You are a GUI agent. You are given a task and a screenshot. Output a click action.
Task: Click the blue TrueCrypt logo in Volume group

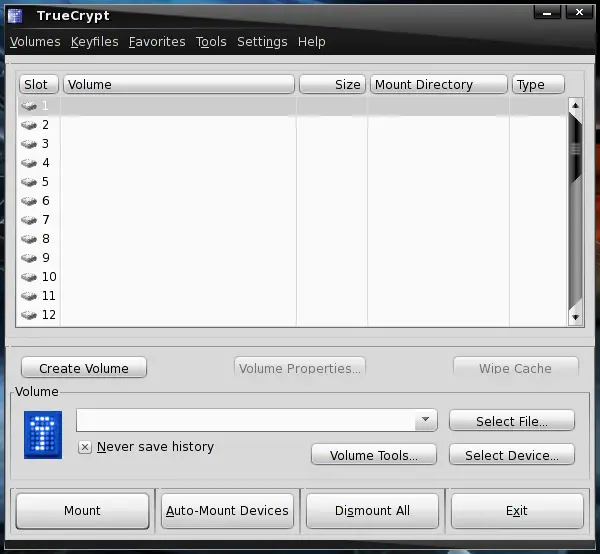point(43,435)
